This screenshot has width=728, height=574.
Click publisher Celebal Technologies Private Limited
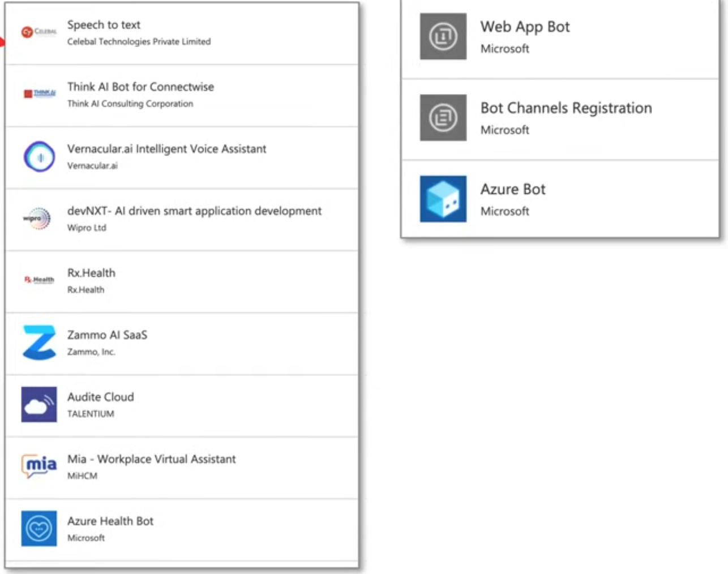click(x=139, y=42)
